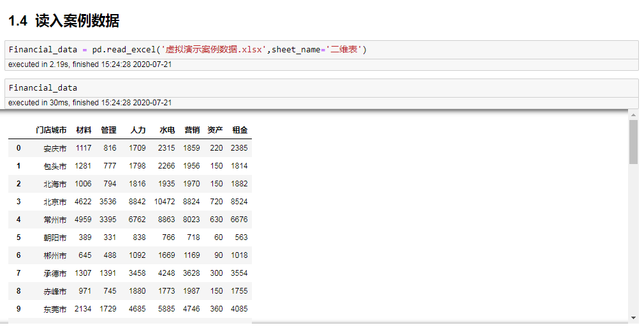Select the 郴州市 city cell
Image resolution: width=644 pixels, height=330 pixels.
point(55,255)
